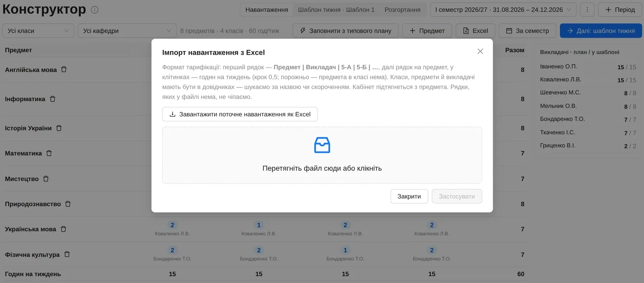Click the Годин на тиждень row label
Viewport: 644px width, 283px height.
click(33, 274)
